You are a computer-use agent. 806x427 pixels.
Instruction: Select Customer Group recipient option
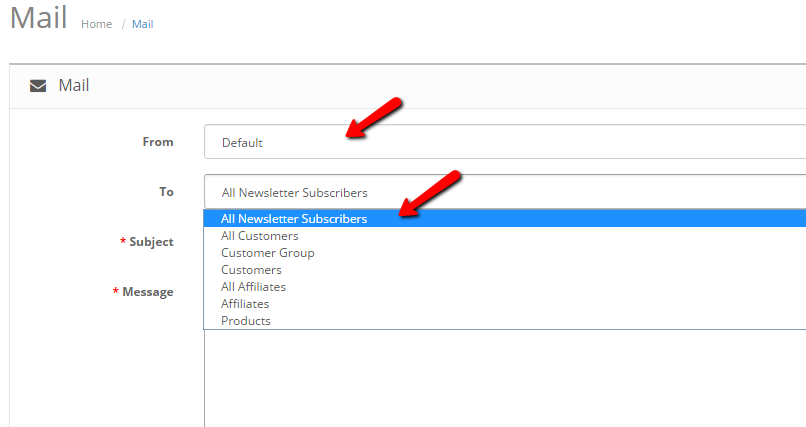[268, 253]
